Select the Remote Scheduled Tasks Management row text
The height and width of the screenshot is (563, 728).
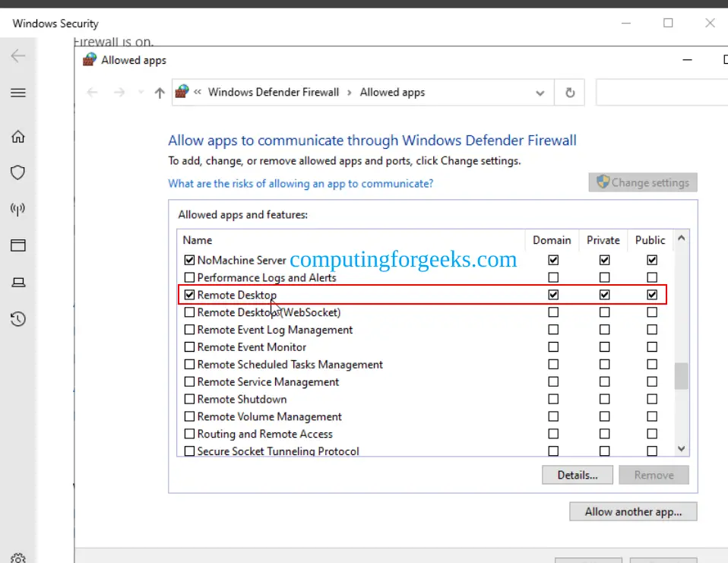[290, 365]
